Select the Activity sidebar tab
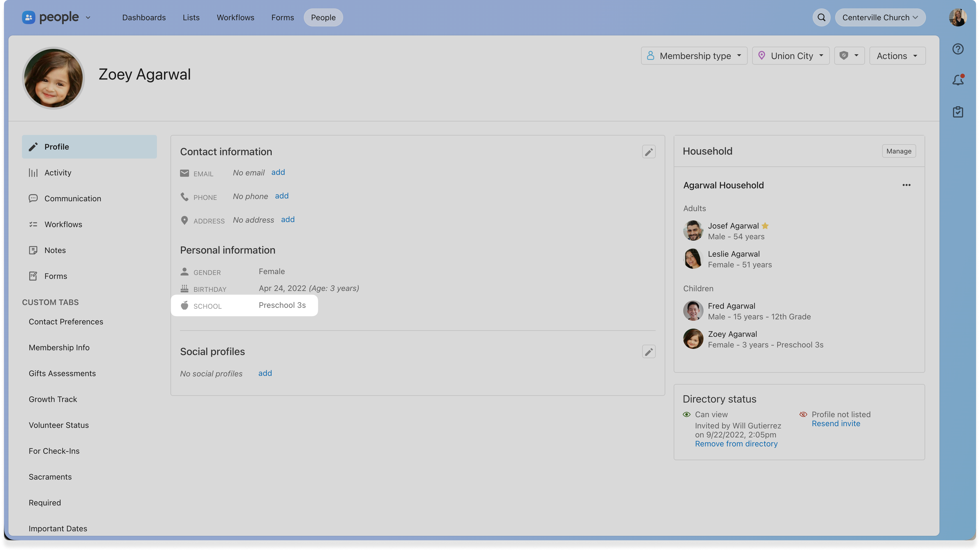This screenshot has height=551, width=980. tap(58, 173)
